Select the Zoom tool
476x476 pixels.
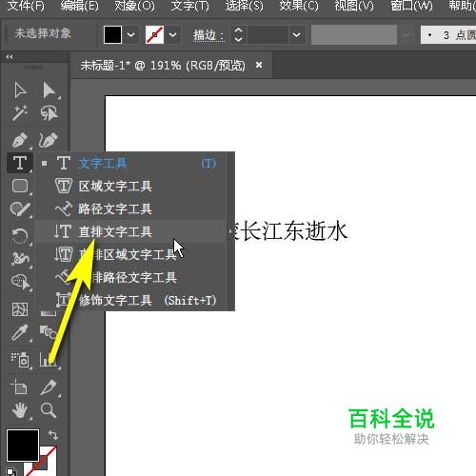[49, 410]
